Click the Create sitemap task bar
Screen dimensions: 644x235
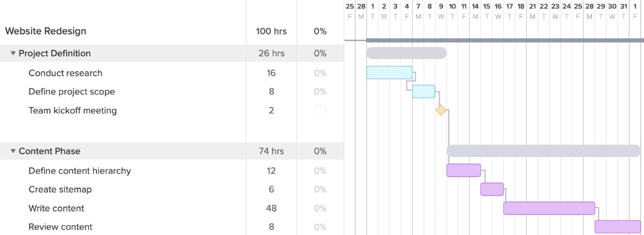492,189
